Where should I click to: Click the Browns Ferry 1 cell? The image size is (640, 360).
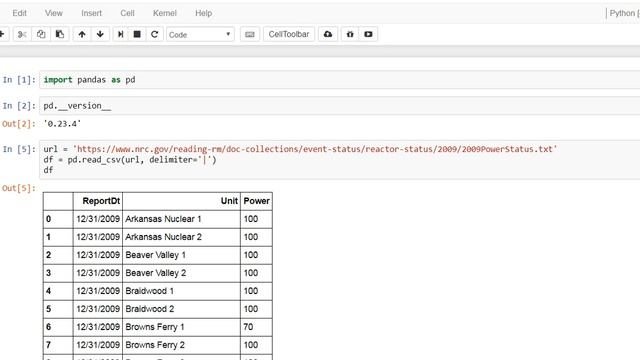click(x=182, y=327)
